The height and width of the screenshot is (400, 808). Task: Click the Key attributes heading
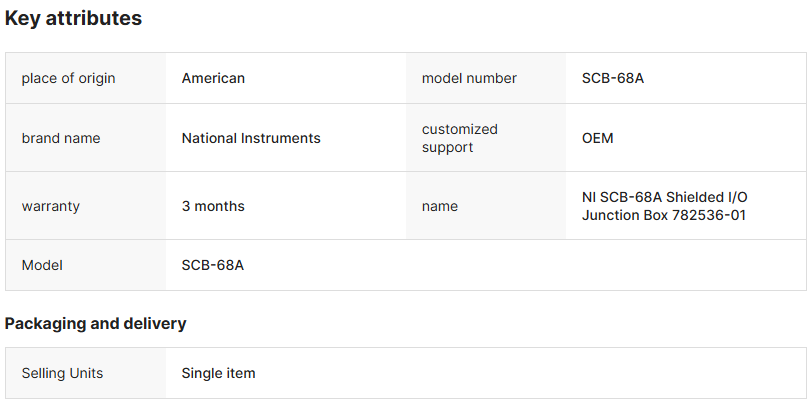point(73,19)
